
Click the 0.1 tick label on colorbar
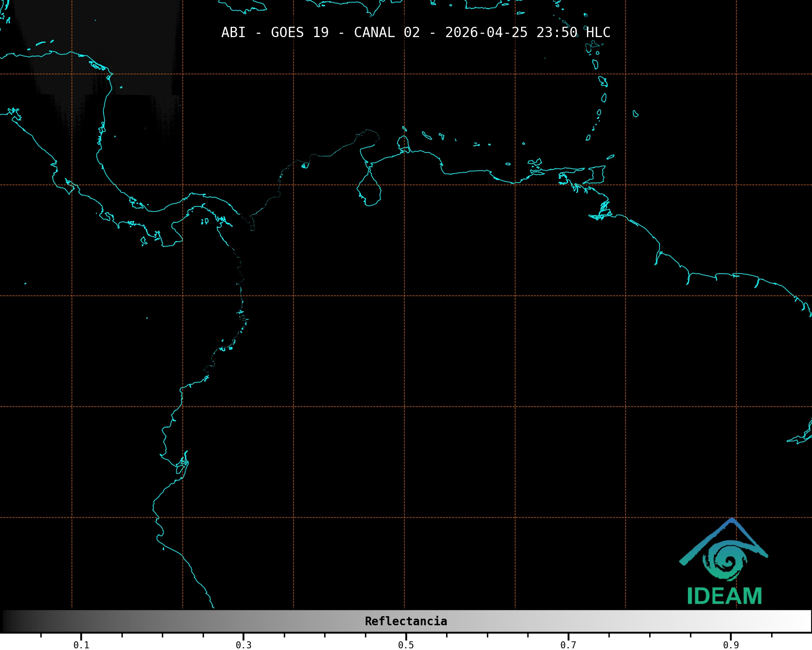[81, 645]
